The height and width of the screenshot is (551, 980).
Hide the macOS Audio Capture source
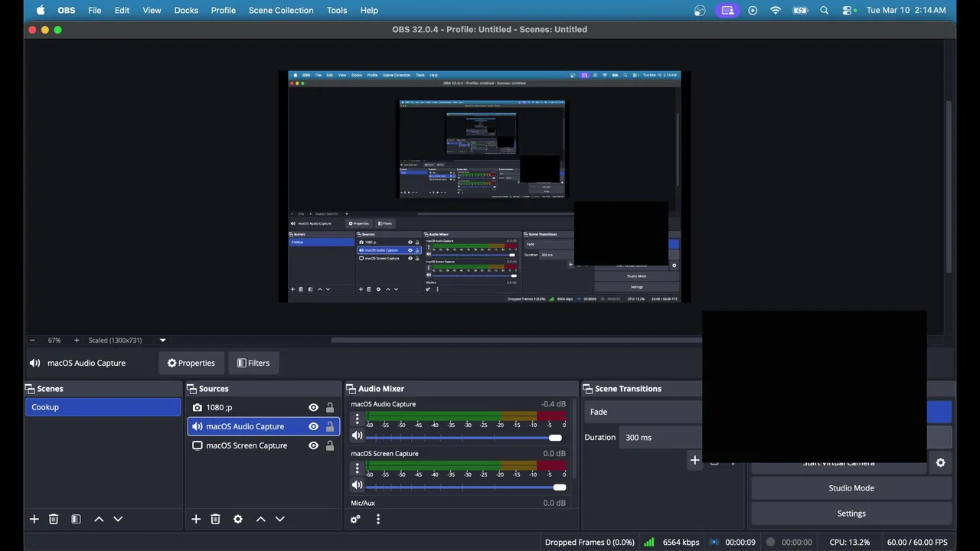point(313,426)
